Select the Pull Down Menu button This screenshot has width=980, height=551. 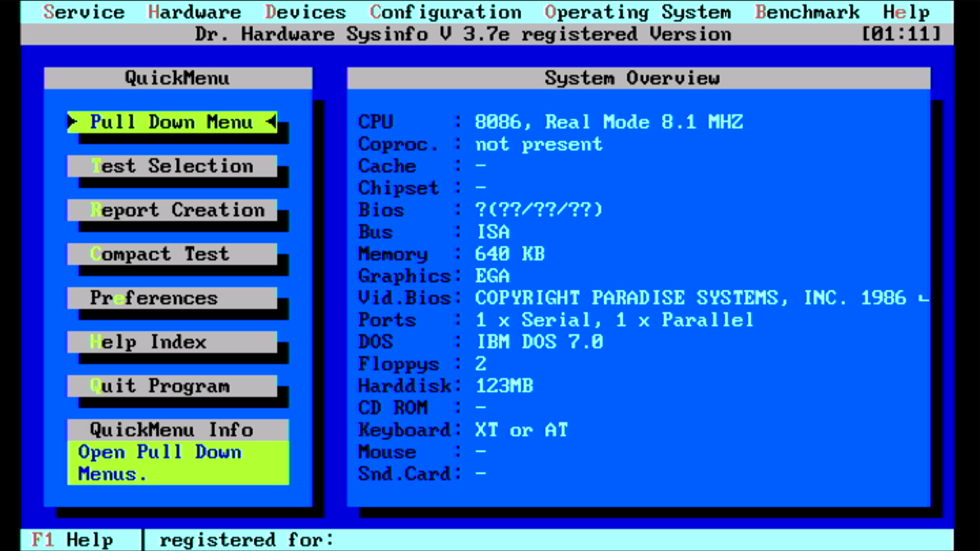172,122
